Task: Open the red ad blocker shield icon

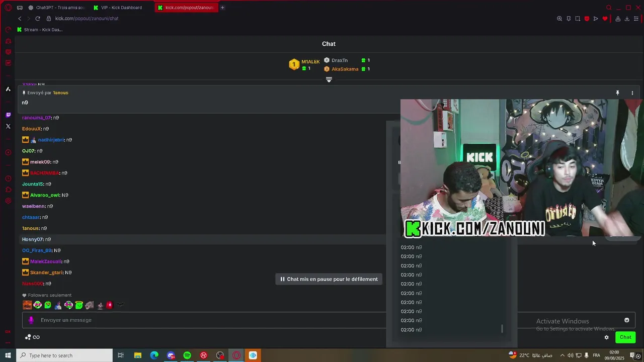Action: [587, 19]
